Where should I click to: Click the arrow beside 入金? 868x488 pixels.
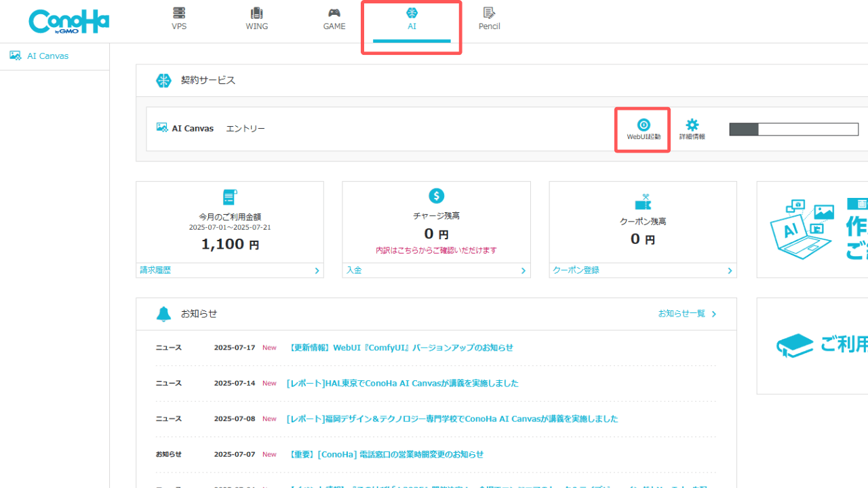coord(523,270)
